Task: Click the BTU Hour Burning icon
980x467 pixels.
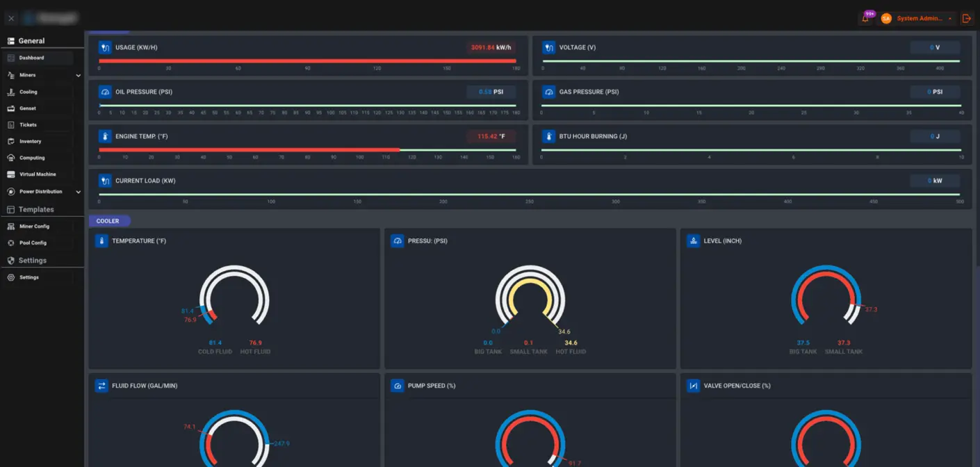Action: (549, 136)
